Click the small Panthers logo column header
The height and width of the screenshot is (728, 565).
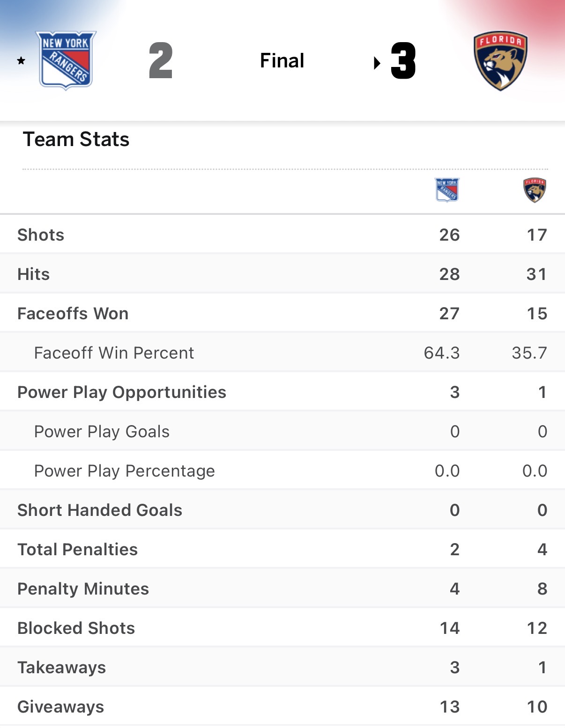535,190
